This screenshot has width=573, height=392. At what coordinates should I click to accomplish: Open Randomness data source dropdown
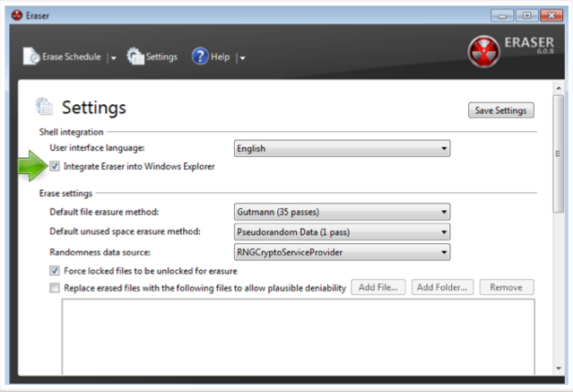tap(342, 252)
